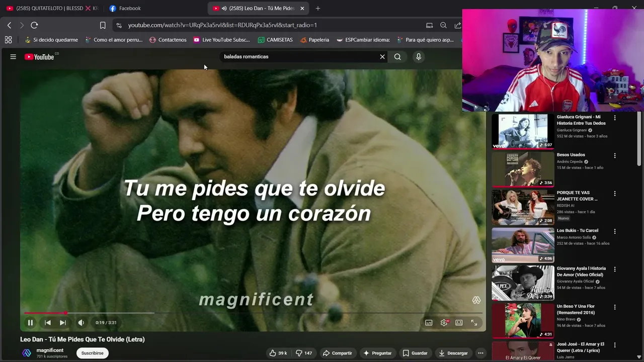Open bookmark Si decido quedarme
This screenshot has height=362, width=644.
coord(51,40)
